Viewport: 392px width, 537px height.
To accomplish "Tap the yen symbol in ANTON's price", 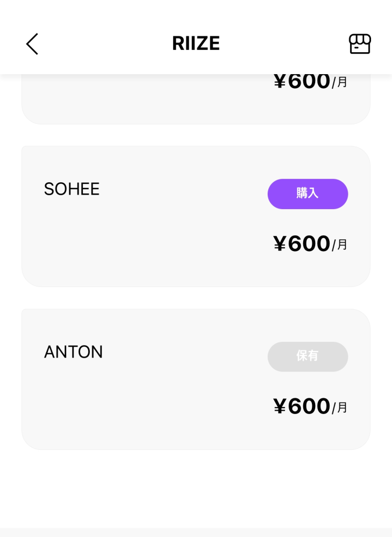I will click(x=280, y=407).
